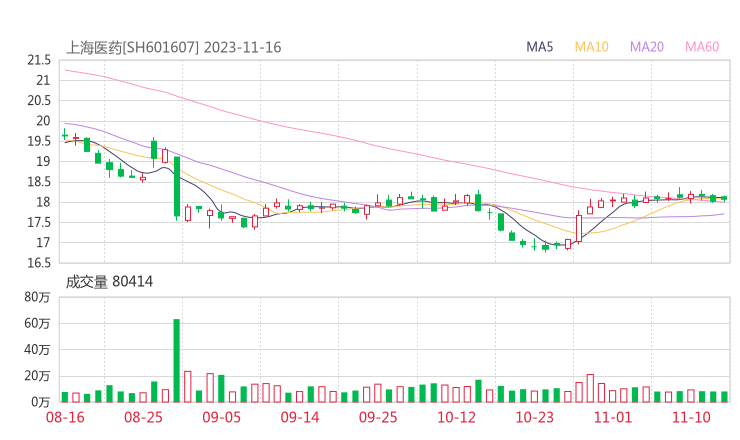
Task: Click the 40万 volume axis label
Action: (37, 350)
